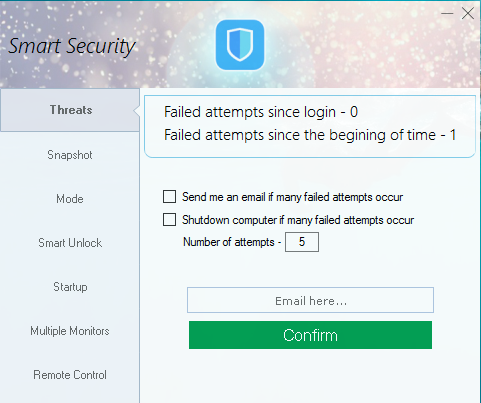Click the blue shield logo icon
Image resolution: width=481 pixels, height=403 pixels.
tap(240, 45)
